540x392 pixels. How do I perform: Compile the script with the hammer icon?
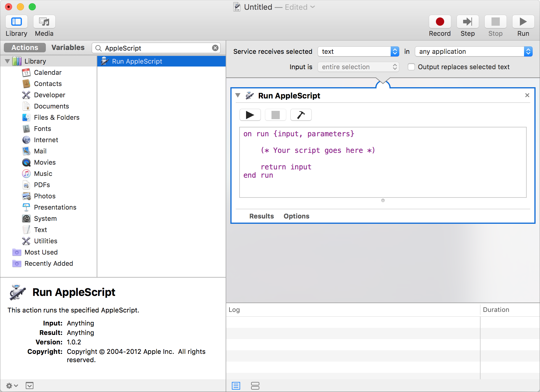301,115
